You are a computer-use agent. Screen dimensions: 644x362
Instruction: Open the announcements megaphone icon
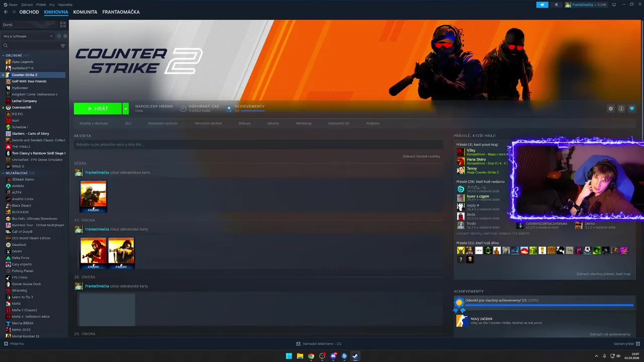[x=542, y=5]
